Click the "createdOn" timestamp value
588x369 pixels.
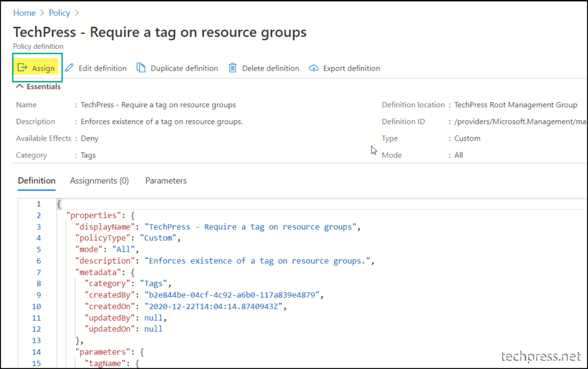point(214,306)
